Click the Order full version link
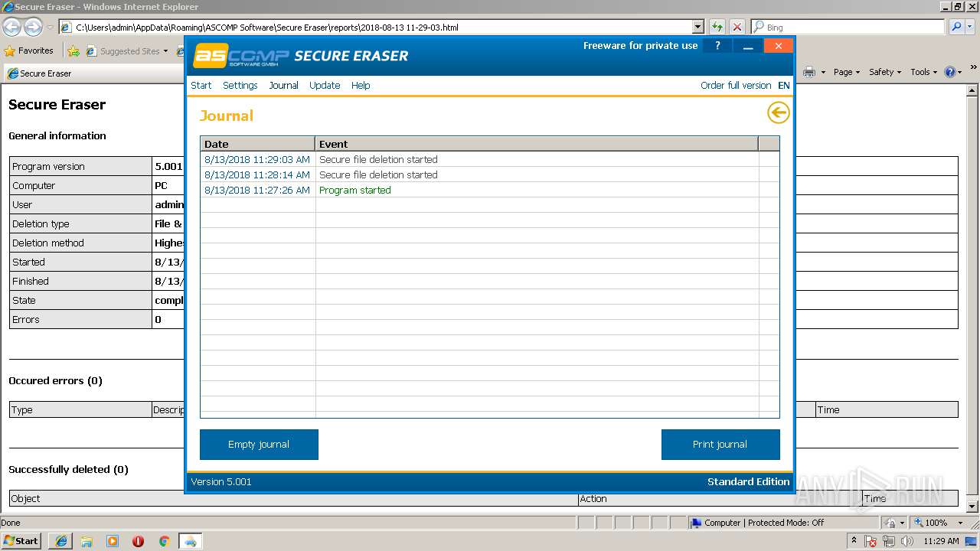The image size is (980, 551). click(x=736, y=85)
